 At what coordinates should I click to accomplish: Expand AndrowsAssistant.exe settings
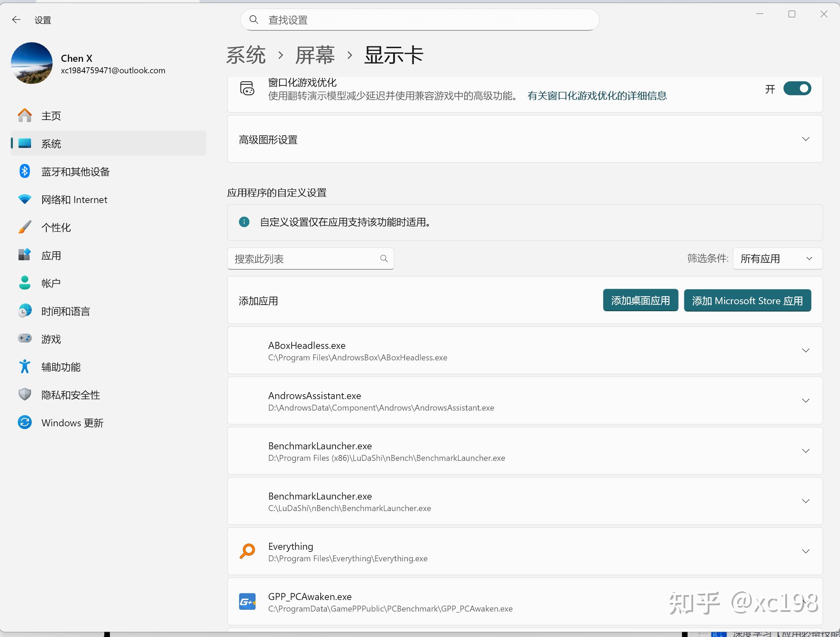805,401
